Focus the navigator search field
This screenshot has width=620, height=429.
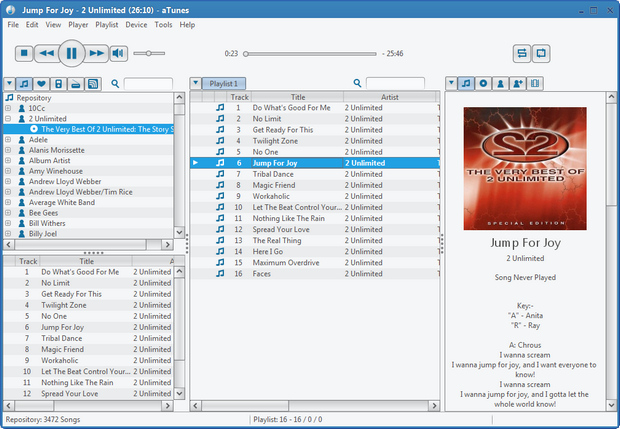tap(148, 83)
